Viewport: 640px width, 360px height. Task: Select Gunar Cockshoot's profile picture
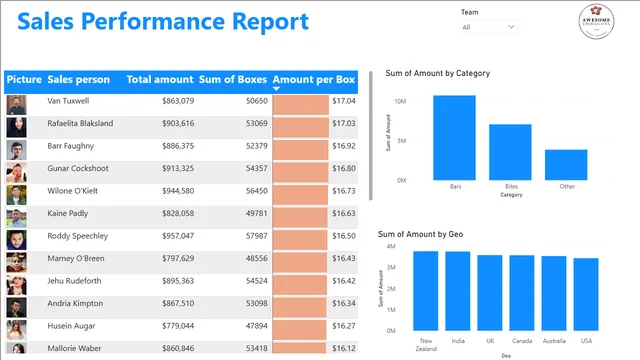pyautogui.click(x=16, y=172)
